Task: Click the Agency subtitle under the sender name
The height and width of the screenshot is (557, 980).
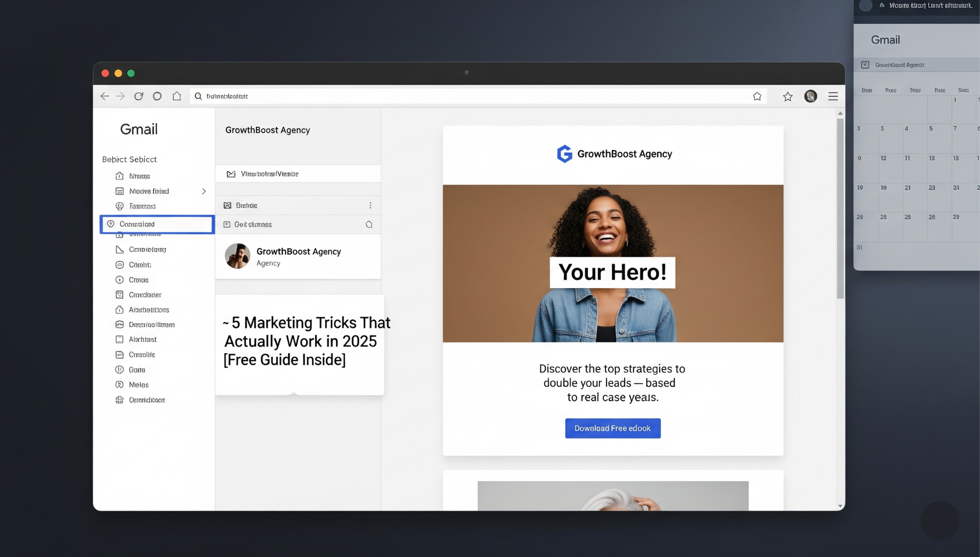Action: (268, 263)
